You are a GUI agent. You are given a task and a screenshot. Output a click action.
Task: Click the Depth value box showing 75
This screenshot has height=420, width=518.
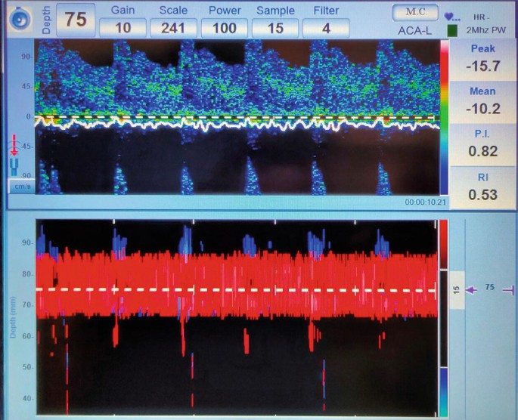pos(75,20)
